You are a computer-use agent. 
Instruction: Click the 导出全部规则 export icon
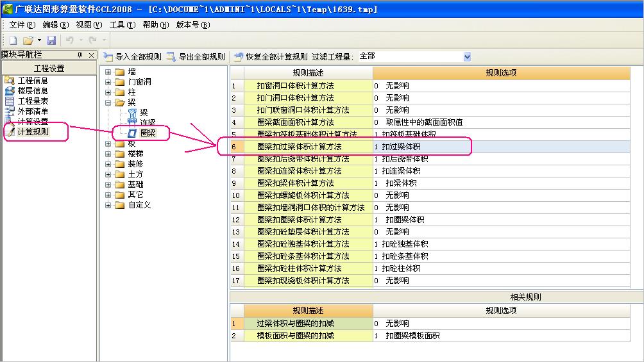(x=171, y=56)
